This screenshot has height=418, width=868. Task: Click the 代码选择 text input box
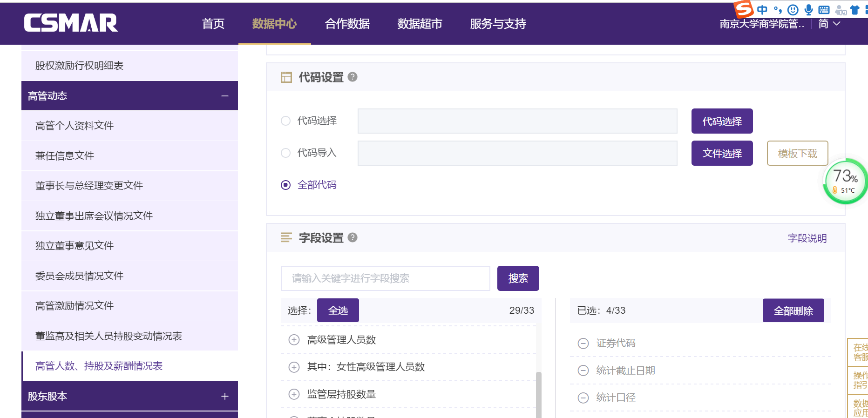pos(517,121)
